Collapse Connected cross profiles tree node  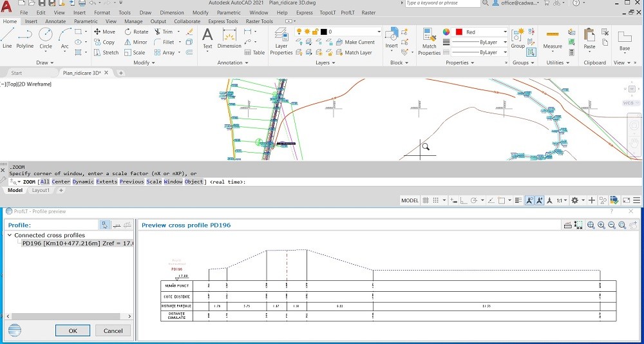tap(10, 235)
